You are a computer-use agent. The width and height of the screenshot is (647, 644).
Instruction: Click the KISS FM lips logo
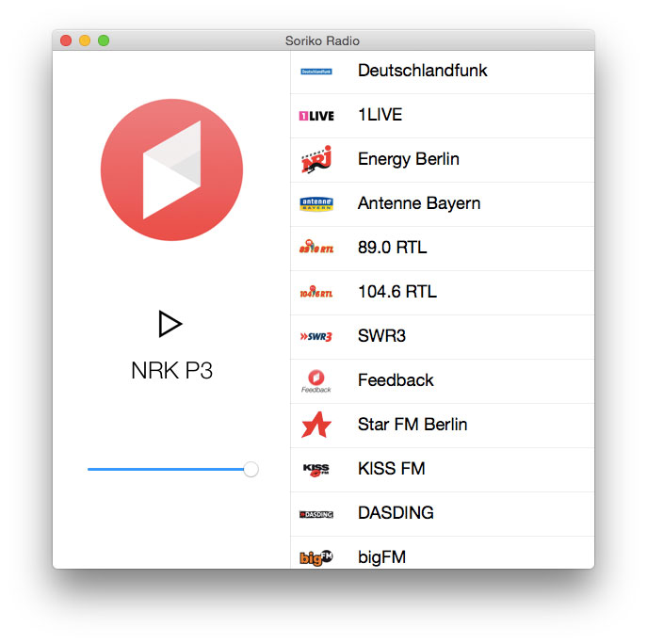point(316,470)
